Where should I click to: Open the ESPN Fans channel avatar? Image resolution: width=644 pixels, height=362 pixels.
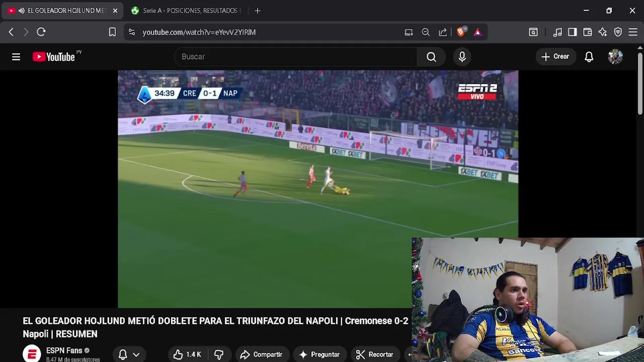32,354
